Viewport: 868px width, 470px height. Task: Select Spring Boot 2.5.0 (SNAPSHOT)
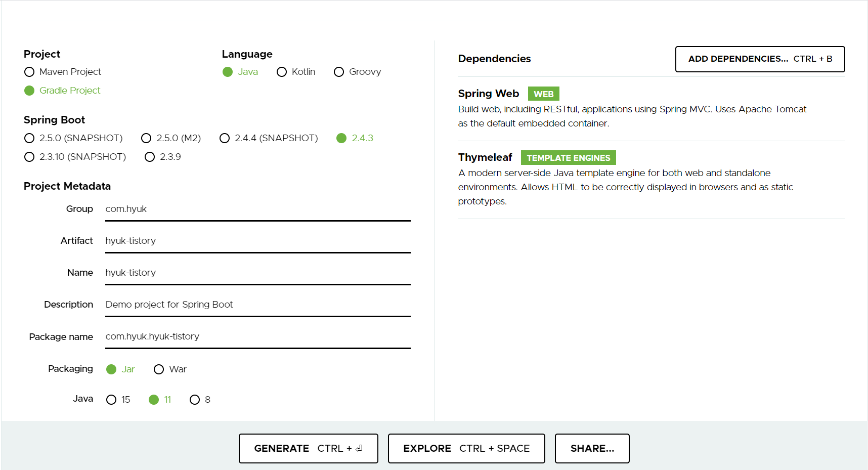[x=73, y=138]
